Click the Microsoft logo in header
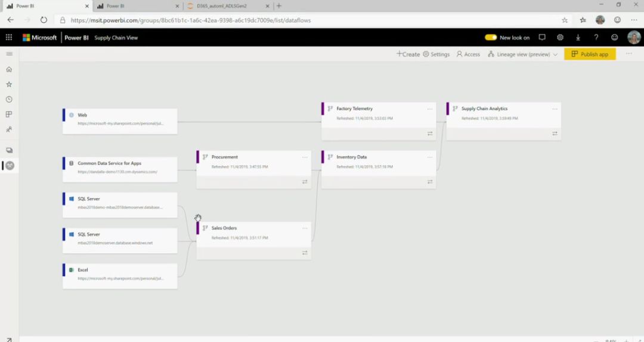Viewport: 644px width, 342px height. (x=40, y=38)
